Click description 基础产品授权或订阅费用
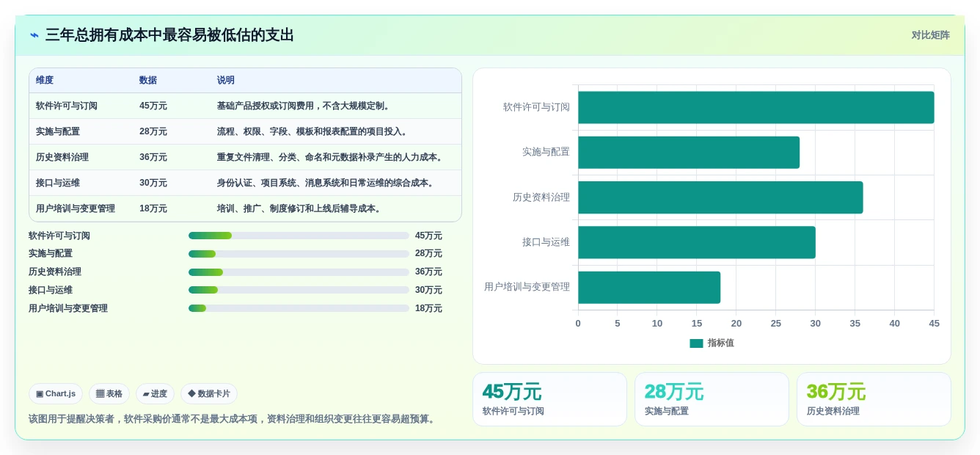 click(305, 106)
